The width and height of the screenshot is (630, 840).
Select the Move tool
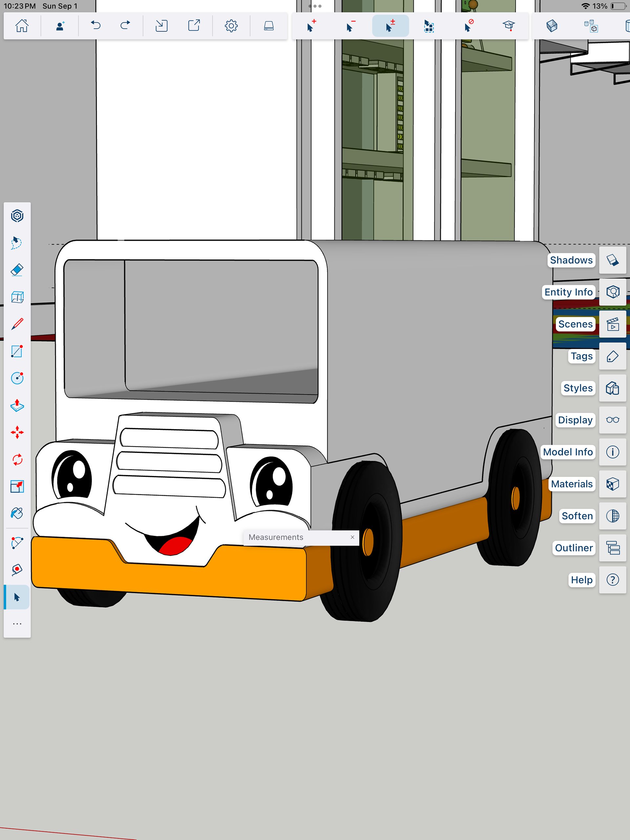(17, 433)
